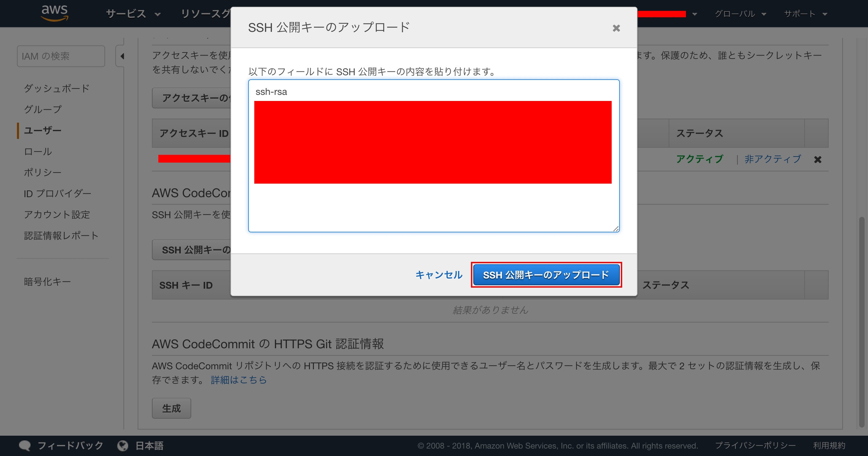
Task: Open the サービス dropdown menu
Action: [x=133, y=14]
